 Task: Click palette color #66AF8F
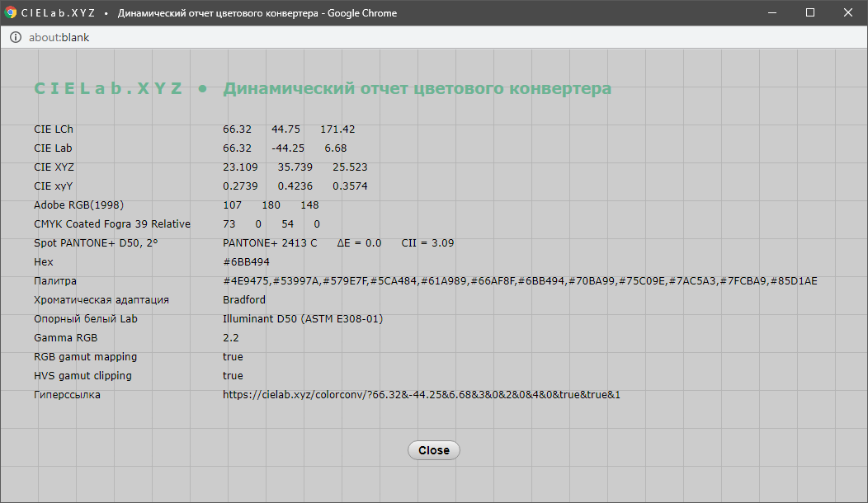pos(493,280)
